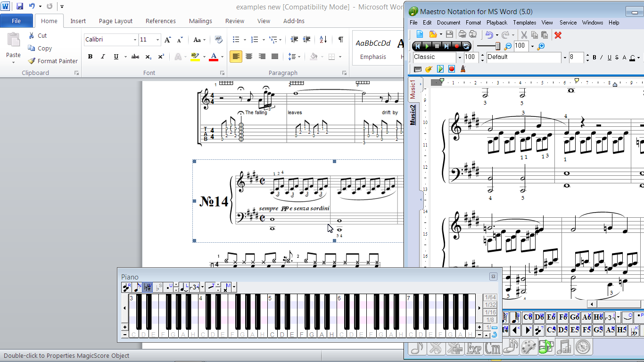Screen dimensions: 644x362
Task: Apply Emphasis style in Word
Action: 373,49
